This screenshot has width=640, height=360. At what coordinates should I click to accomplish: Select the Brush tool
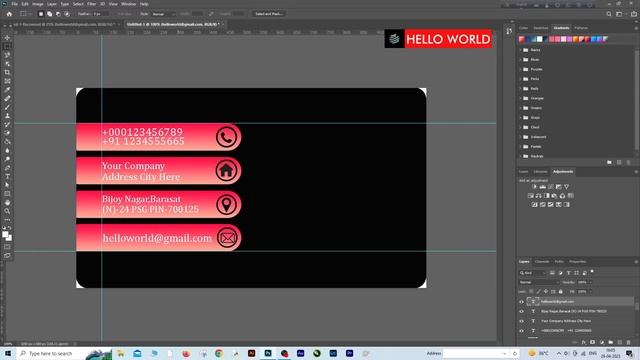[7, 107]
